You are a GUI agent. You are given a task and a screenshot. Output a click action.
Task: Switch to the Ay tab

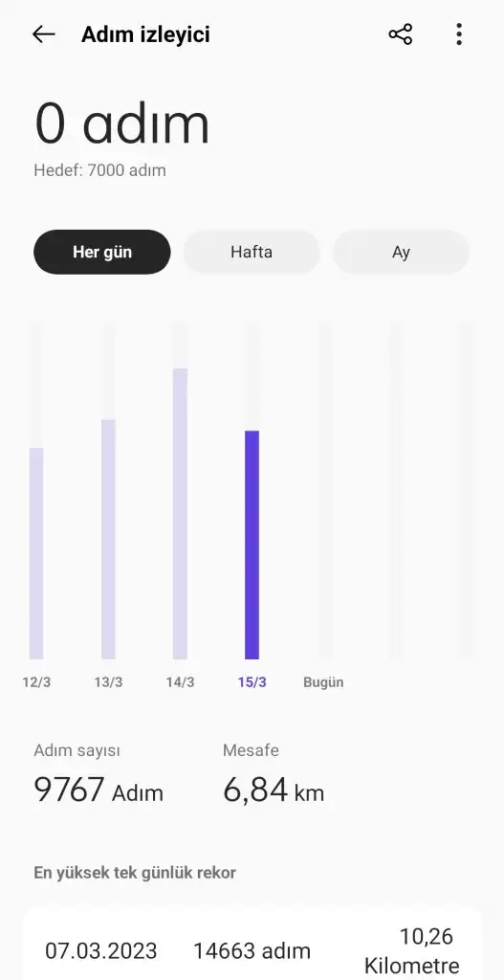click(401, 252)
